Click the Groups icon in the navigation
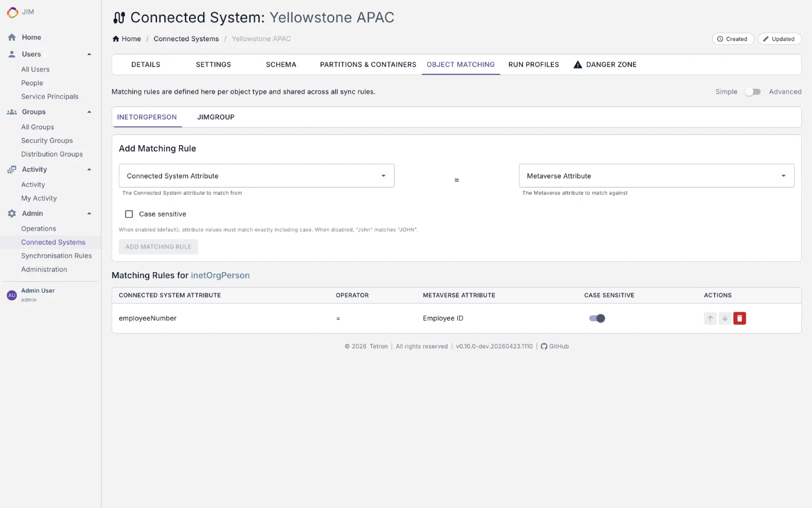812x508 pixels. point(11,111)
